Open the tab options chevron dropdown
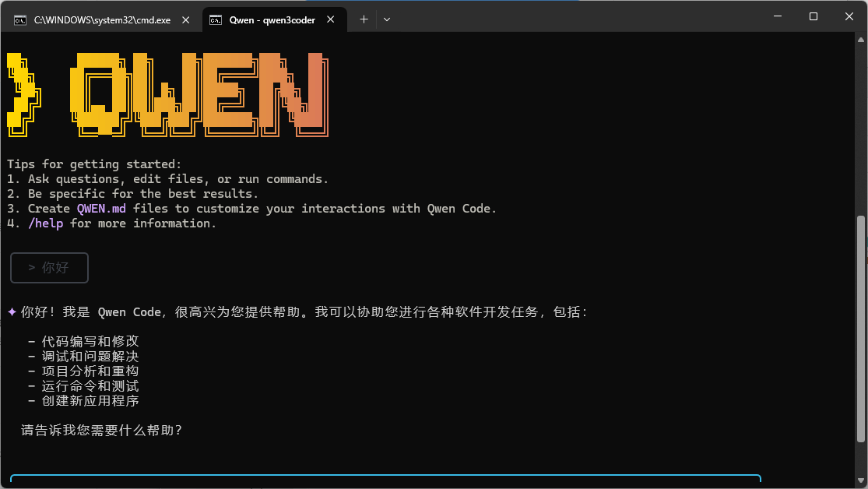 point(387,19)
